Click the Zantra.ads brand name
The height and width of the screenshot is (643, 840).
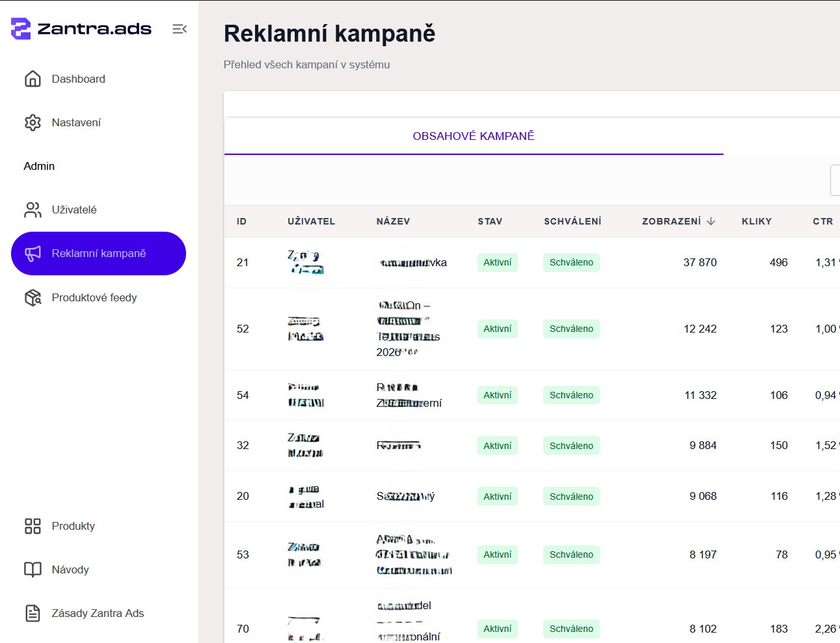click(94, 29)
